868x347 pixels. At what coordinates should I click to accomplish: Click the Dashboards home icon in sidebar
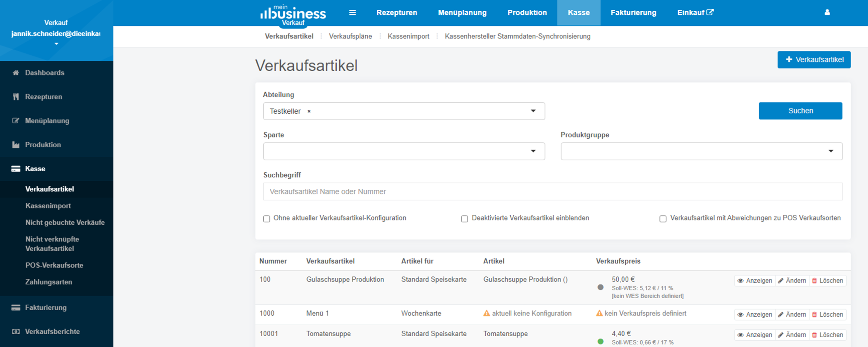15,73
